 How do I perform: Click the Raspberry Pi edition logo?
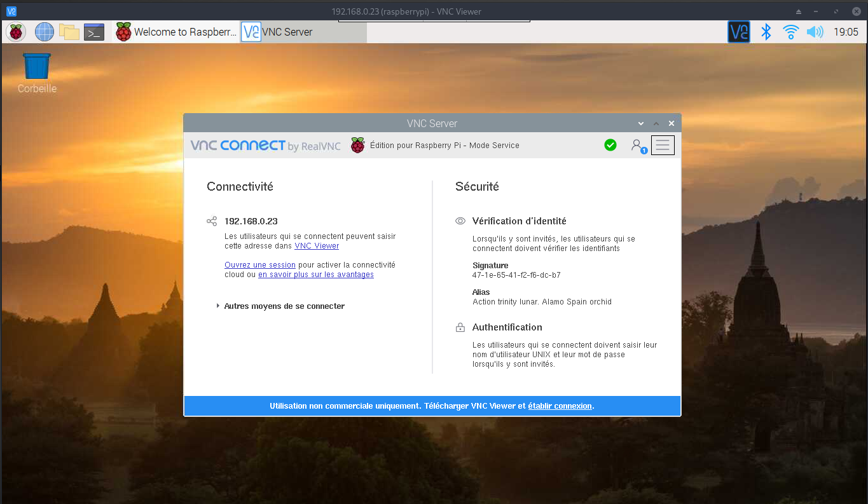tap(358, 146)
